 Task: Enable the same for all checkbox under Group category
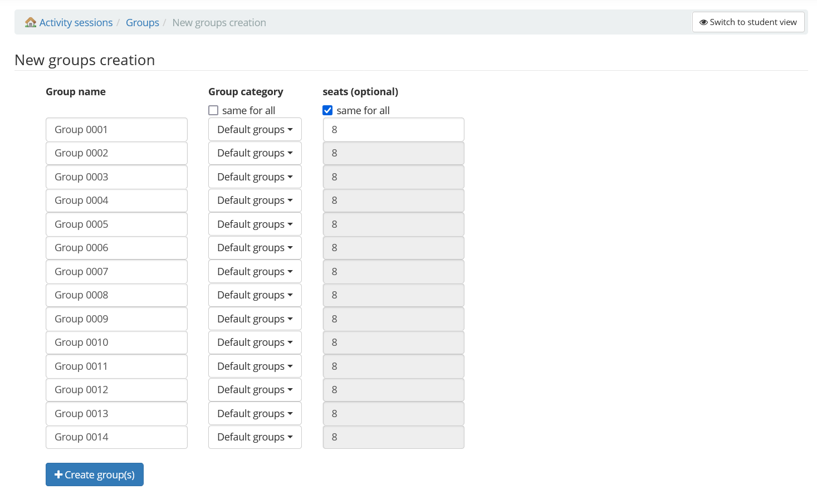[x=213, y=110]
